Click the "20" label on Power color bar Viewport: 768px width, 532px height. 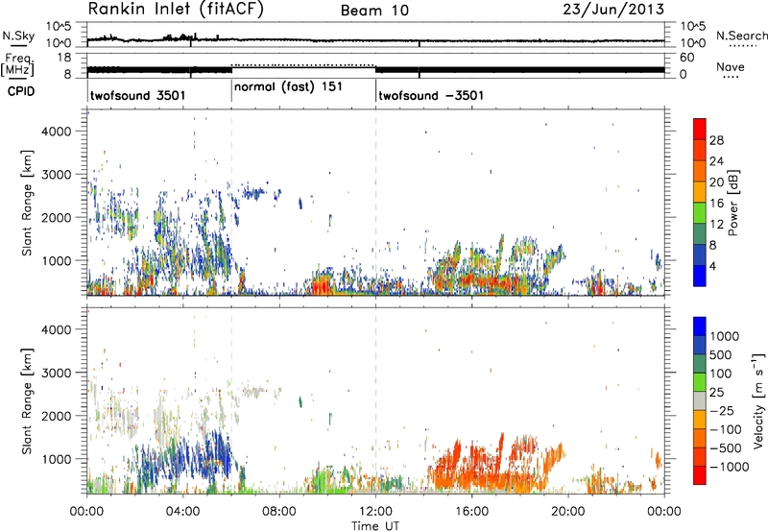click(716, 182)
